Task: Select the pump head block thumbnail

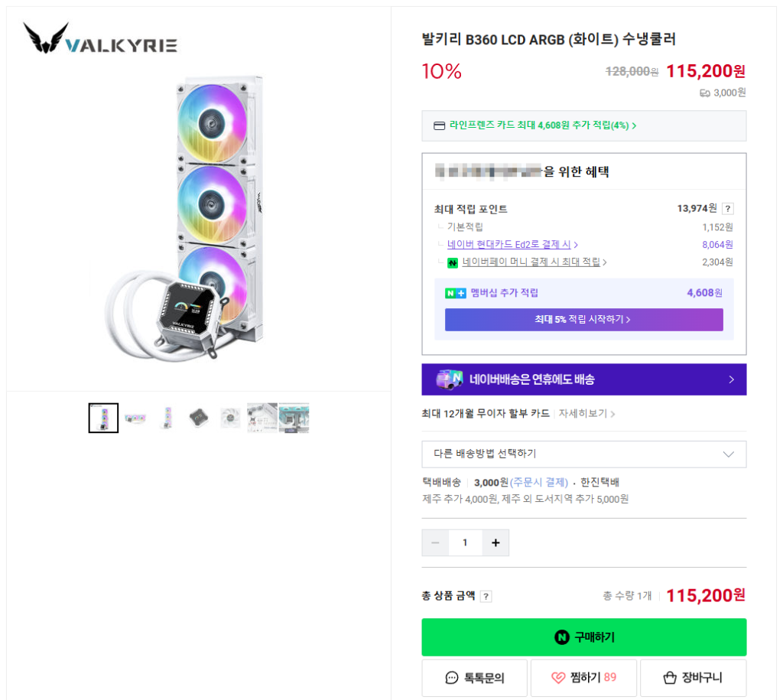Action: click(199, 418)
